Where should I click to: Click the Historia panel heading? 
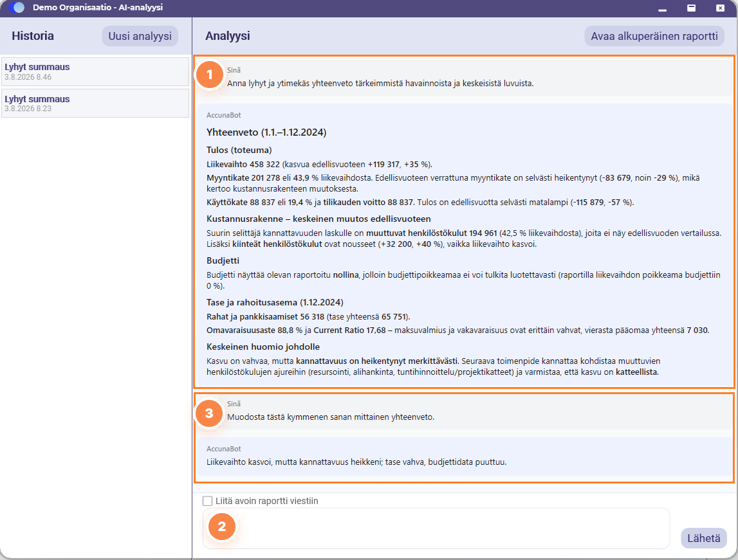(x=32, y=36)
